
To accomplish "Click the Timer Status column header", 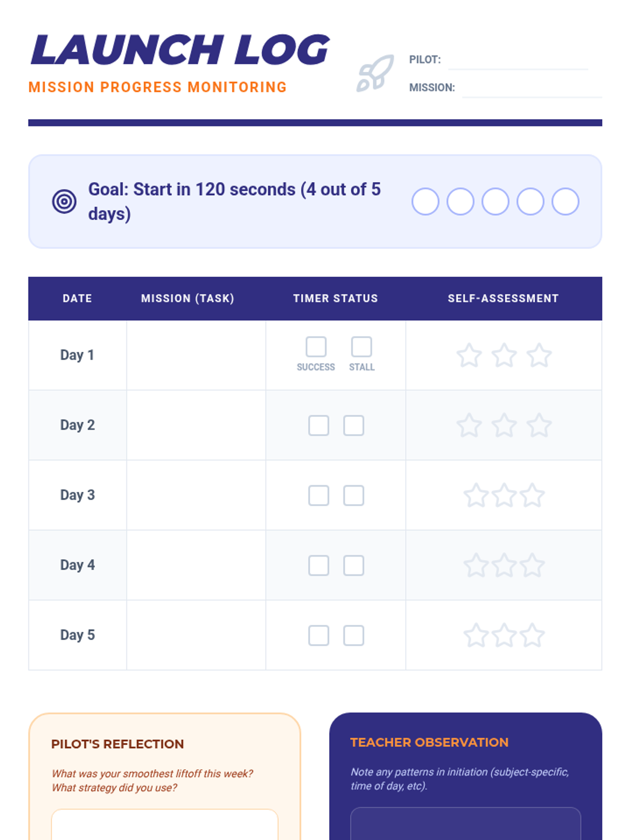I will pos(335,298).
